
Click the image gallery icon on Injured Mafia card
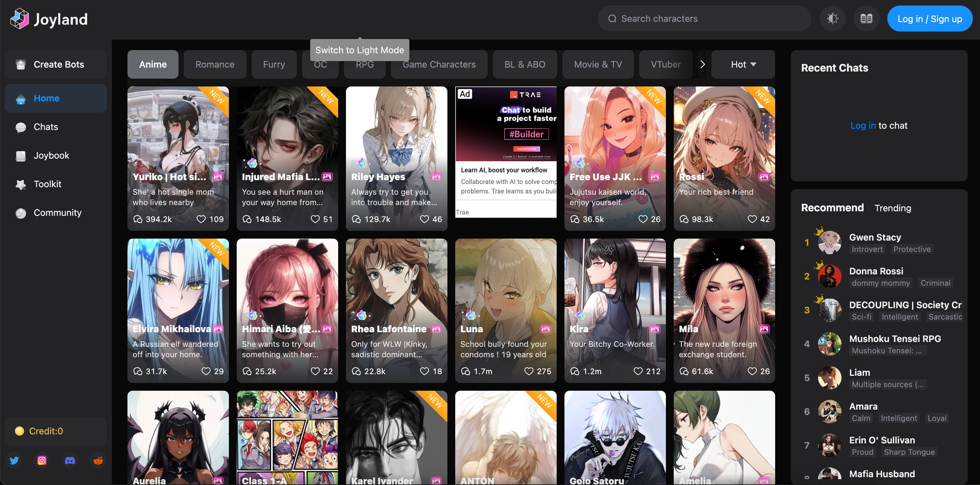(327, 177)
